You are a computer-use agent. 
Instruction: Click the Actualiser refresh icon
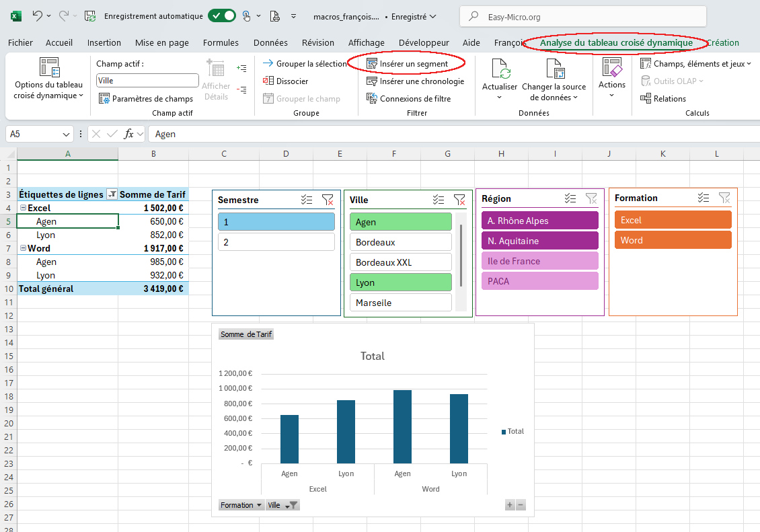coord(500,69)
